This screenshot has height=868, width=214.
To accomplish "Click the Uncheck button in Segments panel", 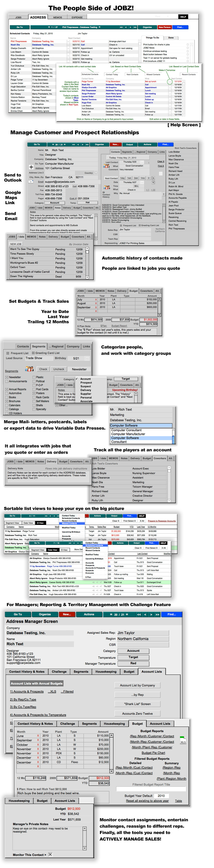I will [x=59, y=369].
